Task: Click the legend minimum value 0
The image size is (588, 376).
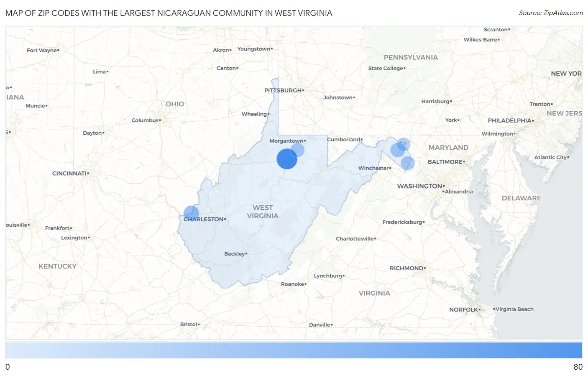Action: [8, 367]
